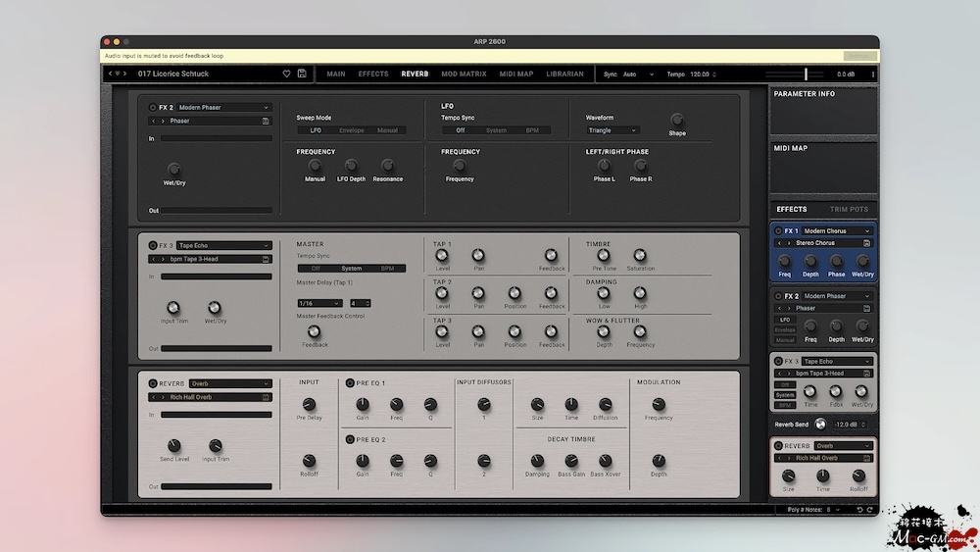Screen dimensions: 980x552
Task: Toggle Pre EQ 1 on or off
Action: [x=350, y=382]
